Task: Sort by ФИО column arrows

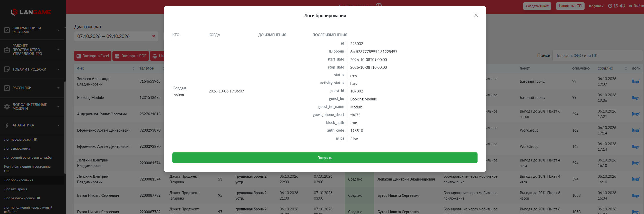Action: pyautogui.click(x=133, y=69)
